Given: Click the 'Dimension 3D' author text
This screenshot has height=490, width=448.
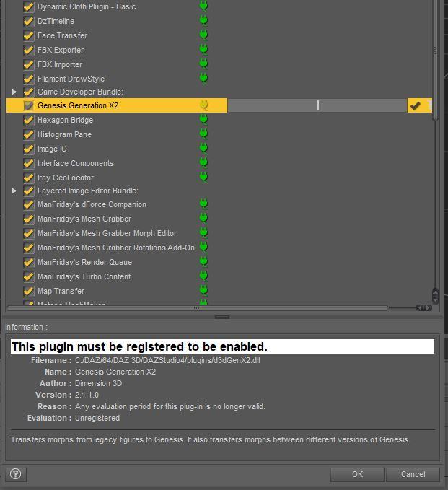Looking at the screenshot, I should (x=98, y=383).
